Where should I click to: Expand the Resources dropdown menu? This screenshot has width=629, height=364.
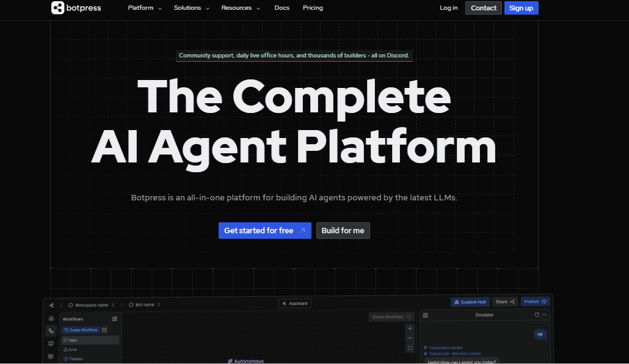tap(241, 8)
